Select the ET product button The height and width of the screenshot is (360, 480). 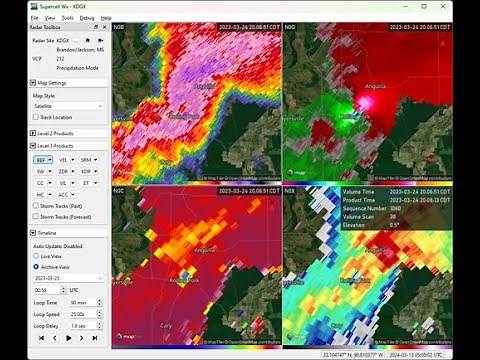[86, 183]
